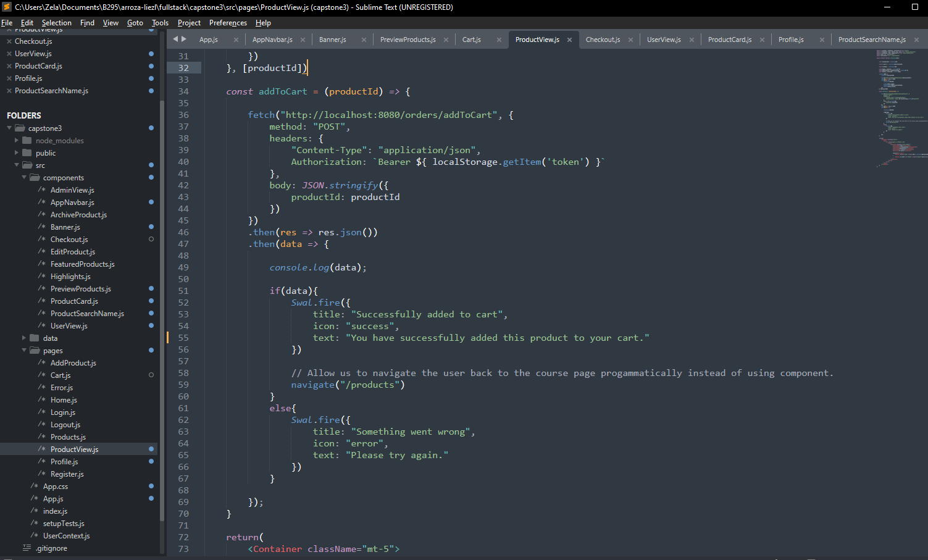The height and width of the screenshot is (560, 928).
Task: Close UserView.js in open files sidebar
Action: 9,54
